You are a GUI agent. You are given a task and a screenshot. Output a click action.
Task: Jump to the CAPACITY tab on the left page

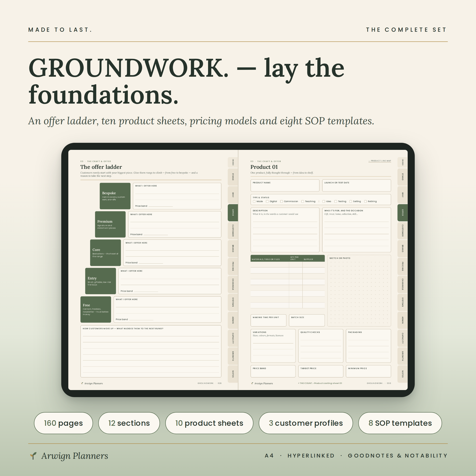[x=232, y=338]
